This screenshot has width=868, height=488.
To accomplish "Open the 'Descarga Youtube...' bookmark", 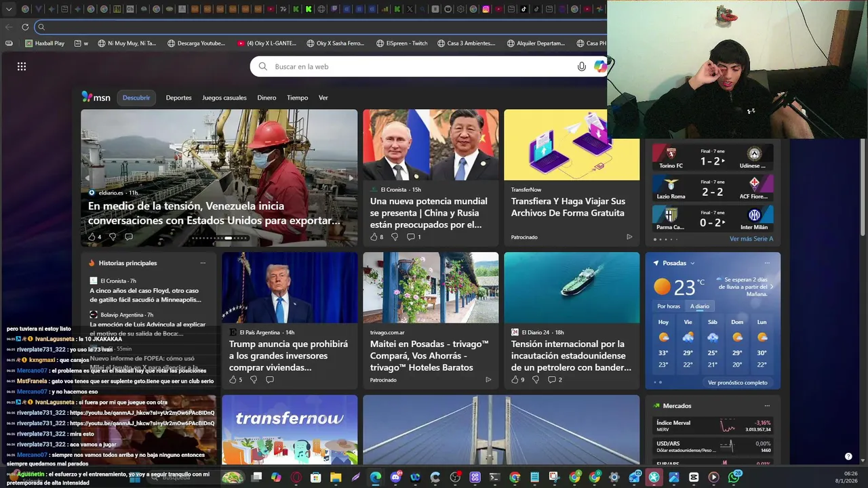I will tap(196, 43).
